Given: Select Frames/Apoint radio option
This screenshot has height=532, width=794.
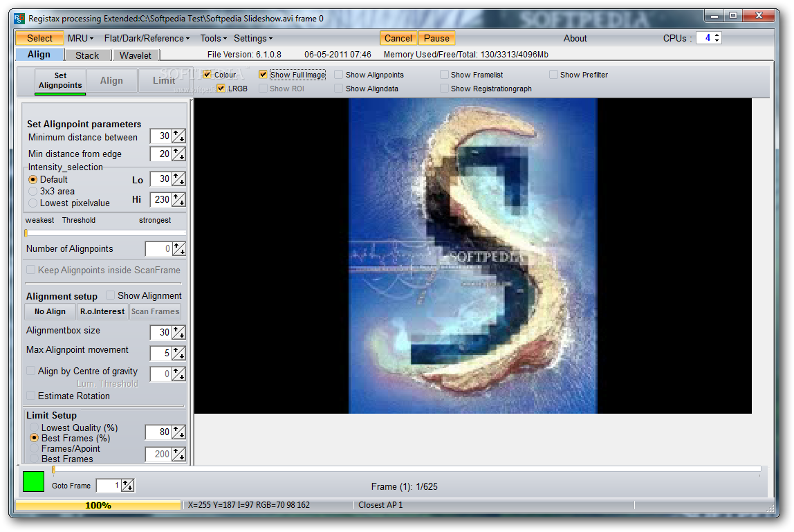Looking at the screenshot, I should [x=34, y=448].
